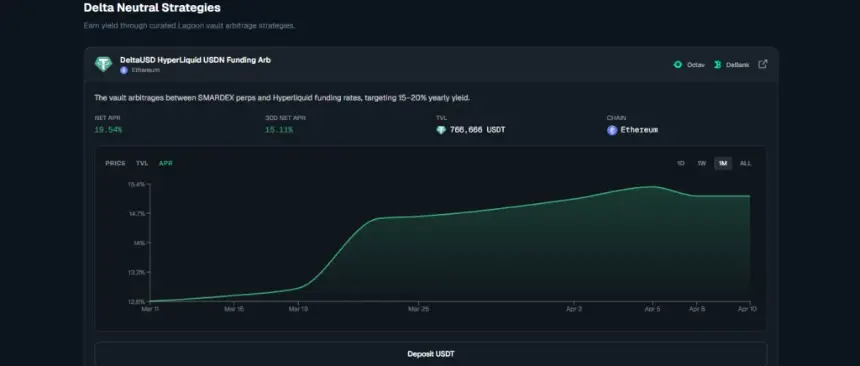
Task: Click the 15.11% 30D net APR value
Action: pyautogui.click(x=279, y=130)
